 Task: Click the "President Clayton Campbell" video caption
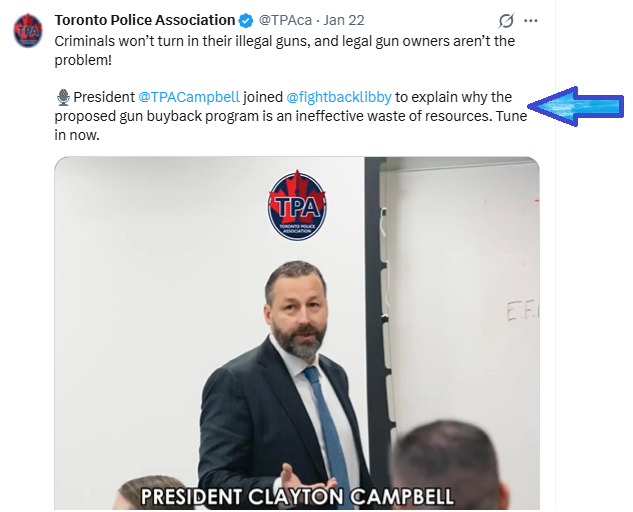(x=296, y=495)
